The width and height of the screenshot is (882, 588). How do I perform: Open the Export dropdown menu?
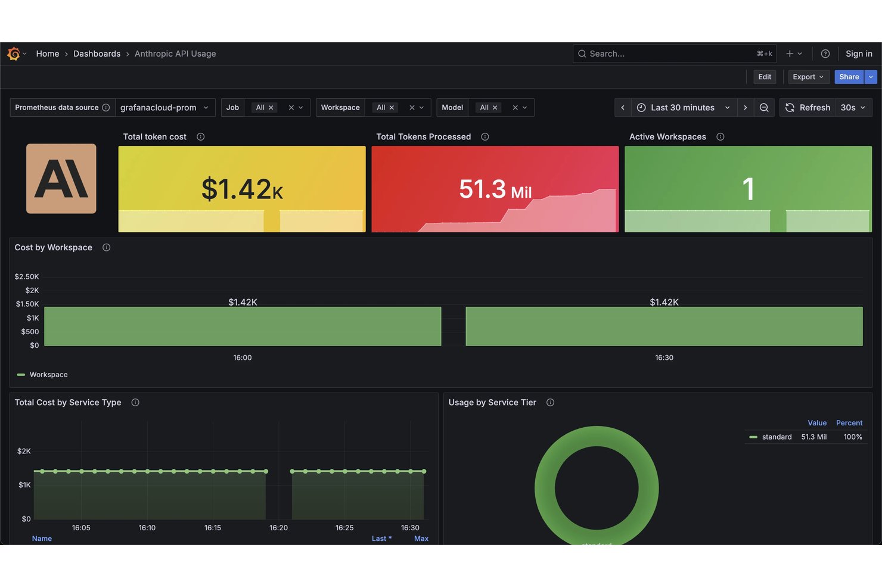click(x=809, y=77)
